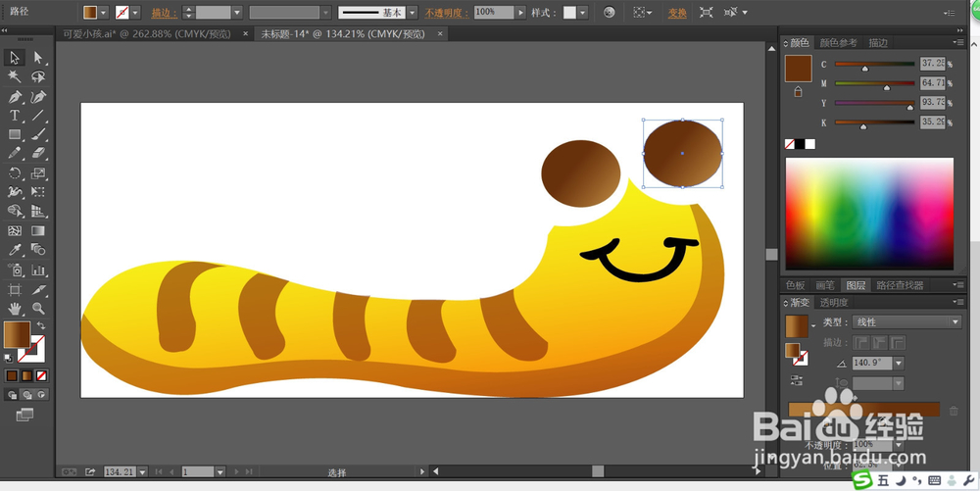
Task: Click the 变换 transform link
Action: click(677, 13)
